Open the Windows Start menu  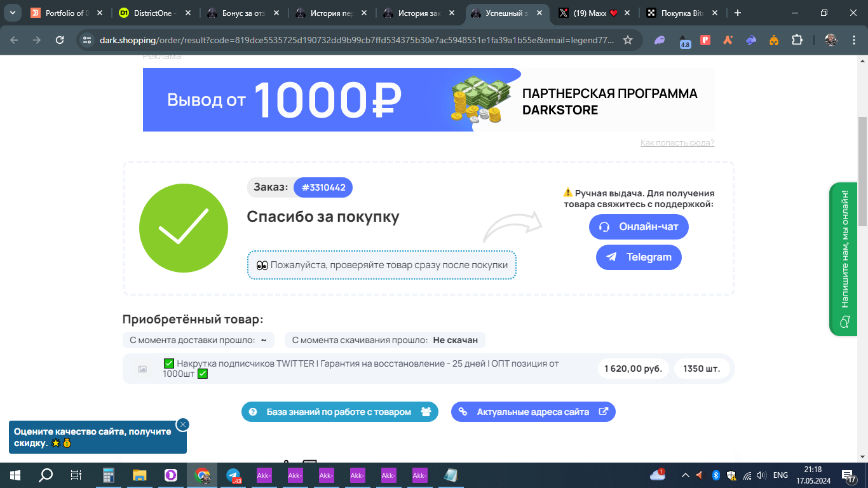click(14, 475)
